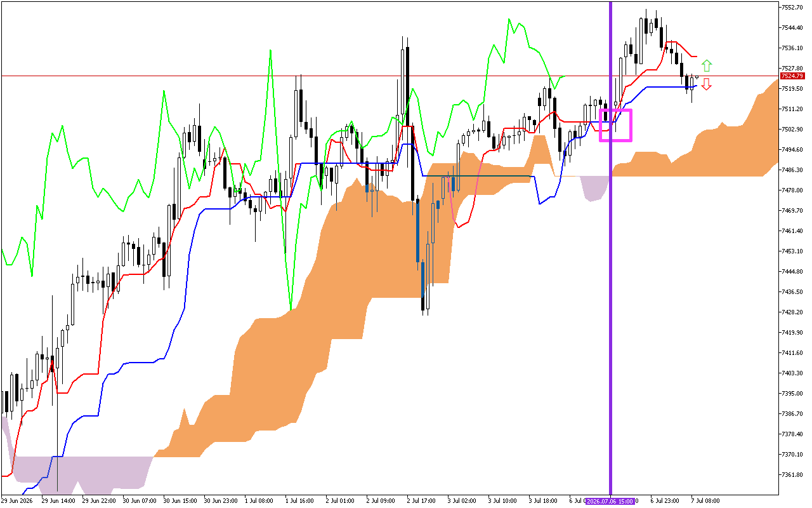This screenshot has width=812, height=508.
Task: Click the 6 Jul 23:00 time label
Action: click(x=664, y=500)
